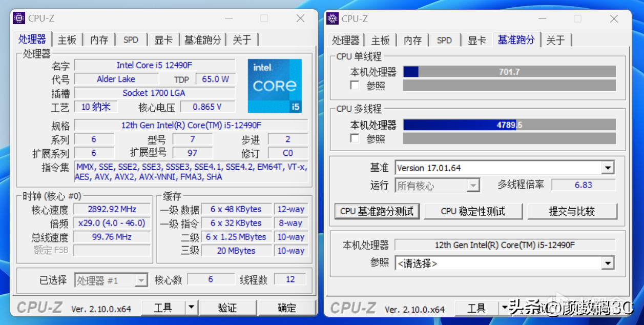Click the 三级 cache value 20 MBytes
This screenshot has height=325, width=644.
click(x=236, y=251)
